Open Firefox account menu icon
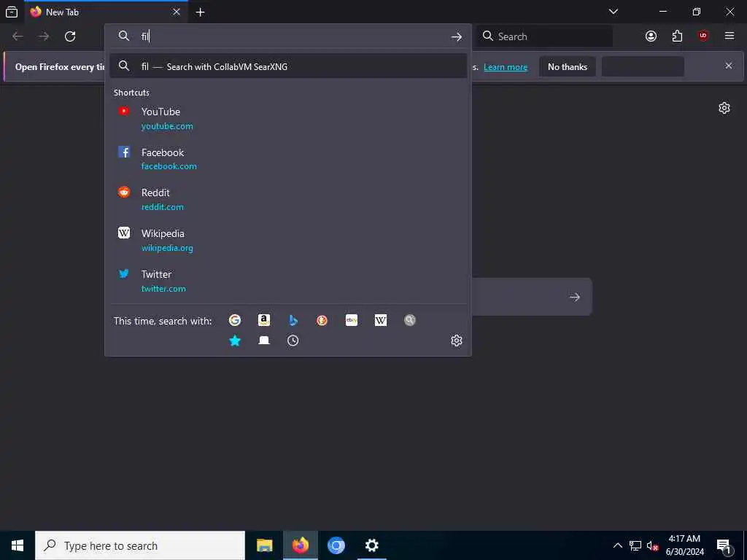Viewport: 747px width, 560px height. (651, 36)
